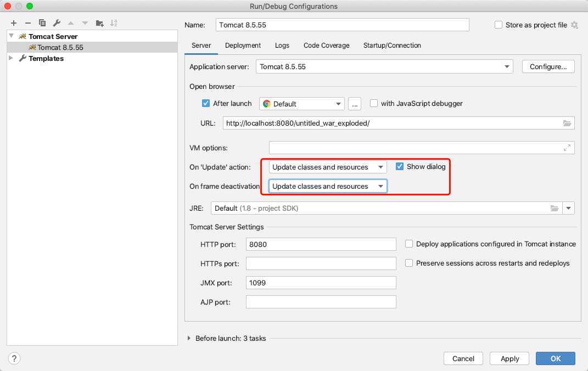
Task: Click the Cancel button
Action: 463,358
